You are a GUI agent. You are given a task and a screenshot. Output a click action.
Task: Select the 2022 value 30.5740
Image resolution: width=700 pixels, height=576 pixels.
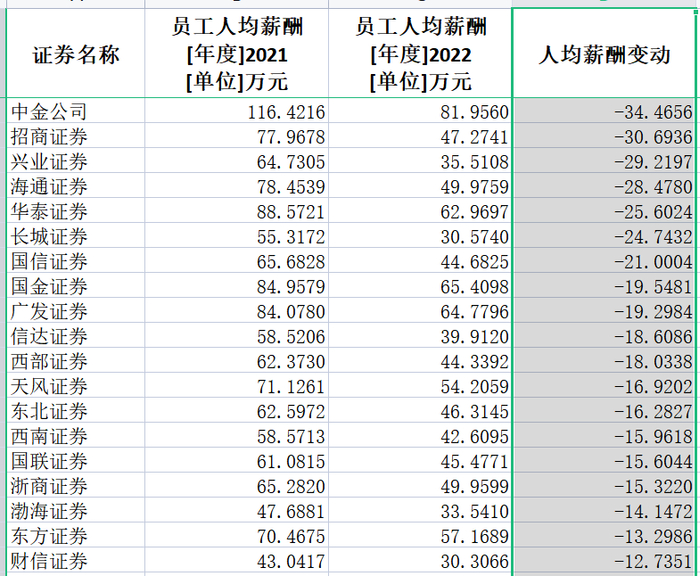pyautogui.click(x=420, y=235)
